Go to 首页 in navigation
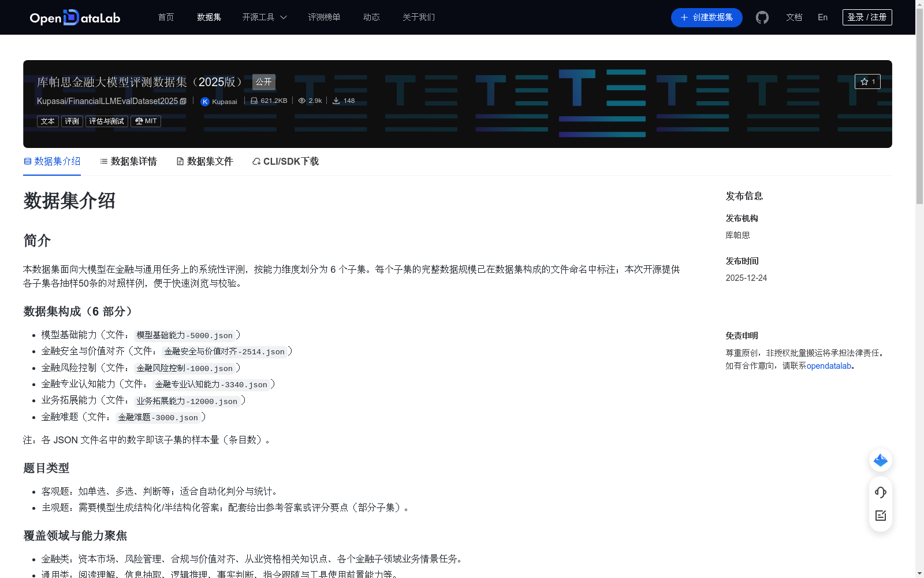Image resolution: width=924 pixels, height=578 pixels. [166, 17]
